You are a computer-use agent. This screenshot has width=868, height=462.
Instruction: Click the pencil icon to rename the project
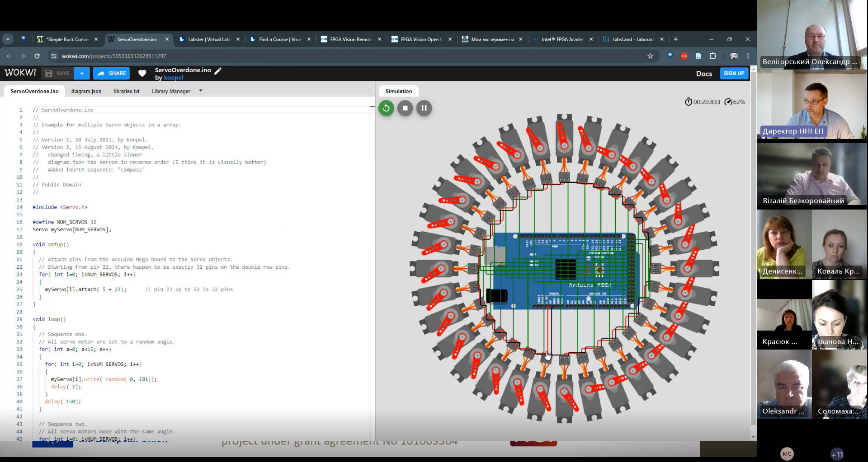pos(218,70)
